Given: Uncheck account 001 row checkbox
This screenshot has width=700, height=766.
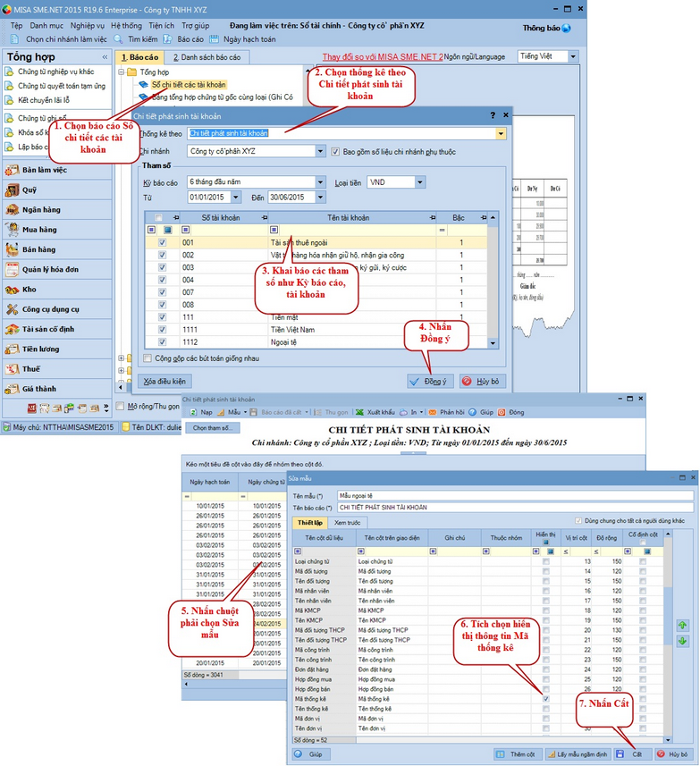Looking at the screenshot, I should [162, 243].
